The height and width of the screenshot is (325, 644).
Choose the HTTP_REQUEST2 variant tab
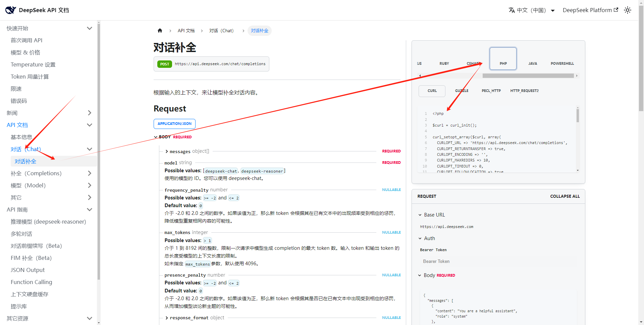tap(525, 91)
